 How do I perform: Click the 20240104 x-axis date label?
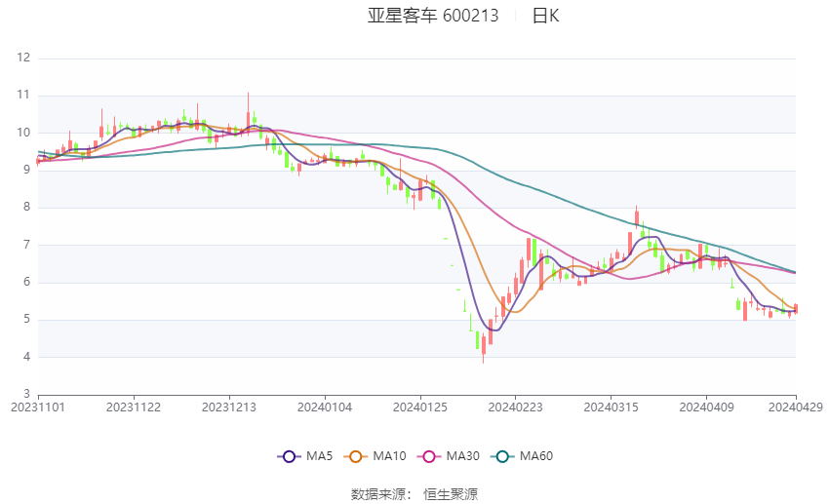[x=325, y=407]
